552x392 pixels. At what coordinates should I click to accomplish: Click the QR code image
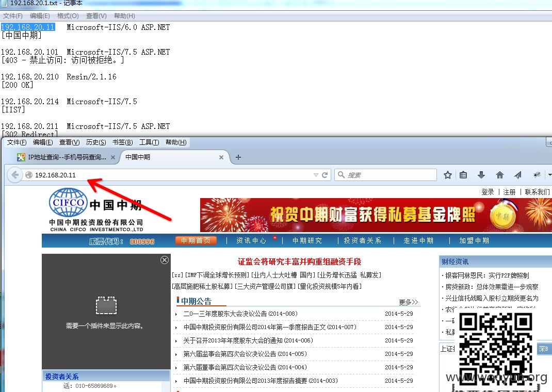tap(496, 348)
